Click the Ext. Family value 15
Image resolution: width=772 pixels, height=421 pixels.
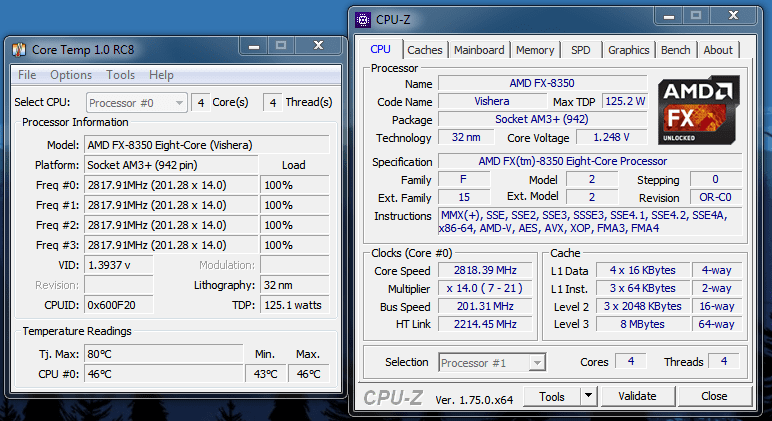coord(464,197)
